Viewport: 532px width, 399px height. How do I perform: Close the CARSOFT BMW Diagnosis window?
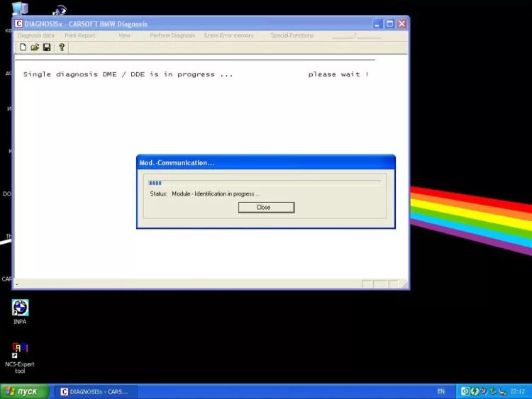[x=401, y=23]
